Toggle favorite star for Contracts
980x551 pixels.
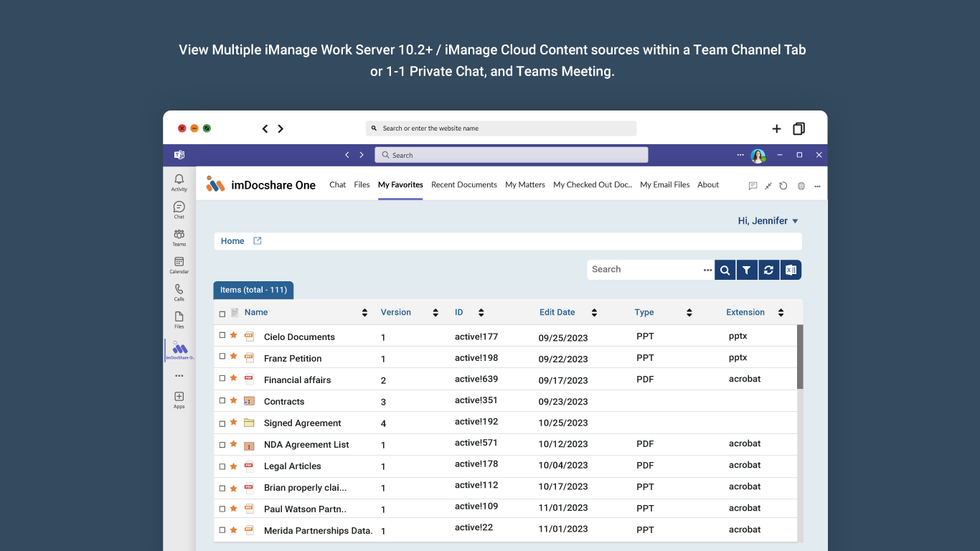pyautogui.click(x=233, y=400)
